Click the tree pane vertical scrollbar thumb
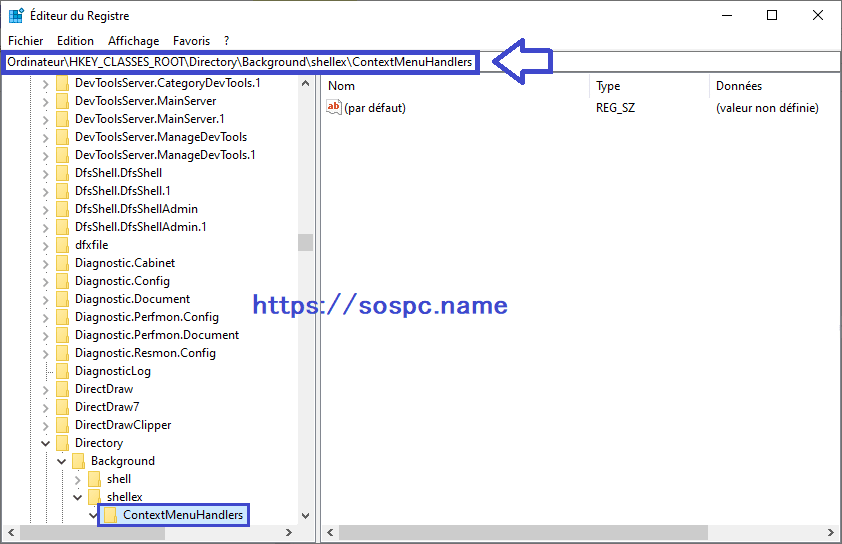The height and width of the screenshot is (544, 842). [306, 242]
